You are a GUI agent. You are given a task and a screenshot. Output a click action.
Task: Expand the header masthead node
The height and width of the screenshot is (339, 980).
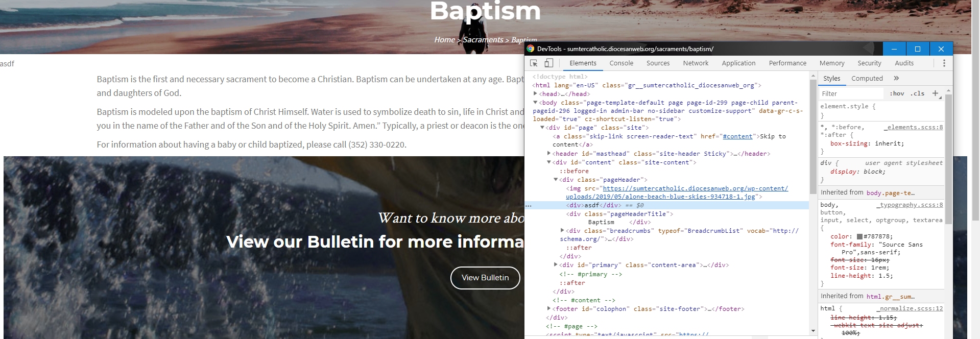549,154
